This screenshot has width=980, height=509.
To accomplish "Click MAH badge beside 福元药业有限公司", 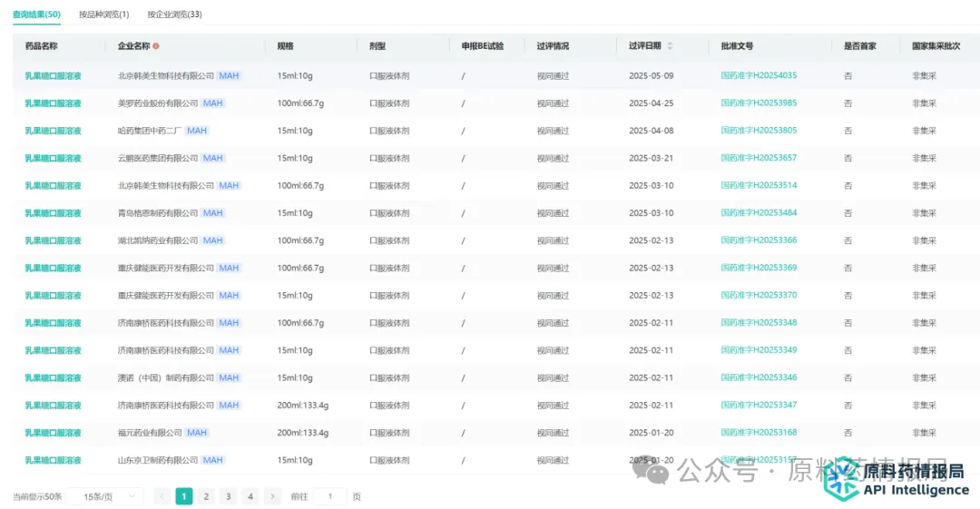I will pyautogui.click(x=197, y=433).
